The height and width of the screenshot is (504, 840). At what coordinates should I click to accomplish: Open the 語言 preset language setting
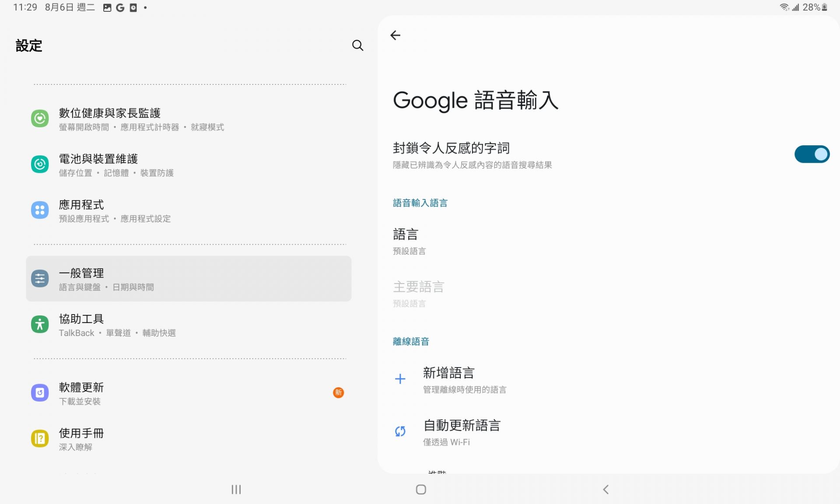pyautogui.click(x=409, y=241)
